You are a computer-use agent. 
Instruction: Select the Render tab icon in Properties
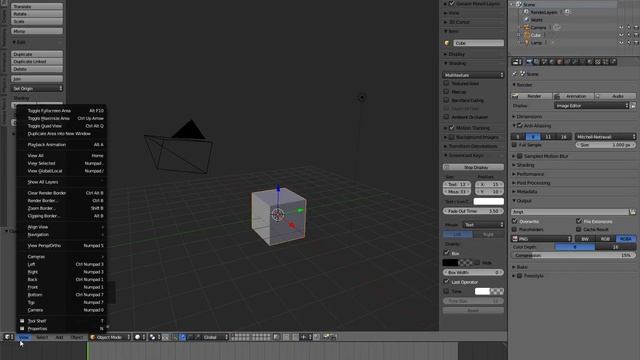[x=529, y=62]
